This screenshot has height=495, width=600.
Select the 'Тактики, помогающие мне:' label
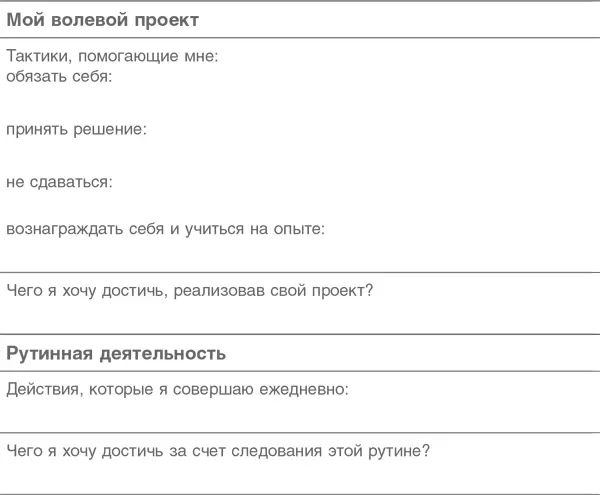(x=112, y=57)
